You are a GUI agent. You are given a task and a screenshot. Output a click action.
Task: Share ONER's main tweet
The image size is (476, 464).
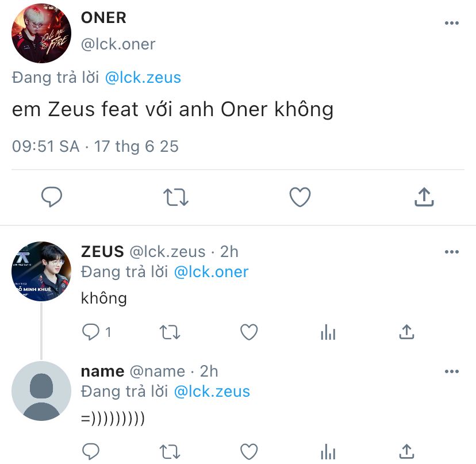point(424,197)
